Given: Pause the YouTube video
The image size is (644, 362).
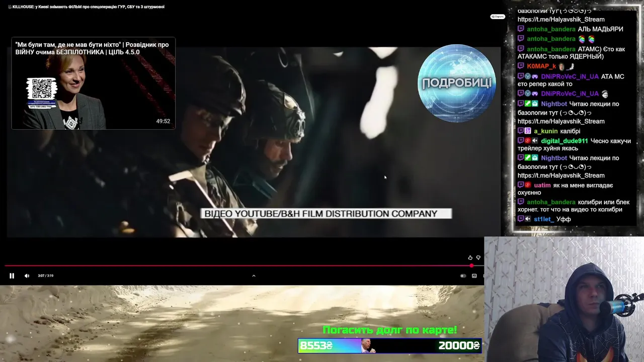Looking at the screenshot, I should point(12,276).
